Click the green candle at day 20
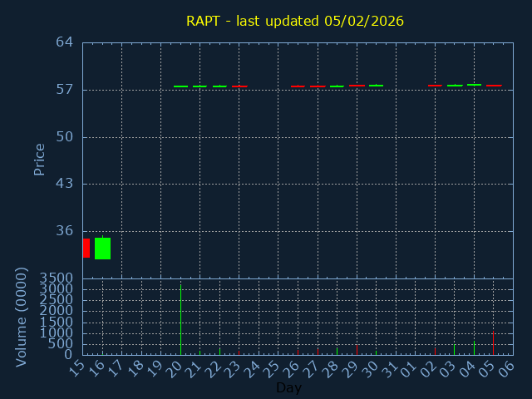The image size is (532, 399). (180, 86)
